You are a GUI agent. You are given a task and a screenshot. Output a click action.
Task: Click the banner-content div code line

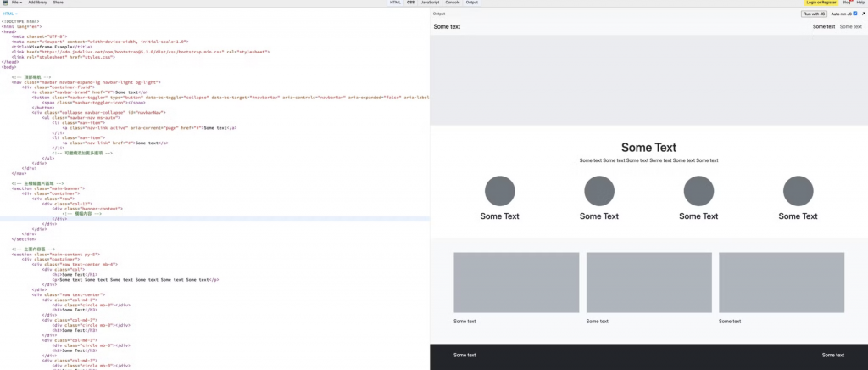click(87, 209)
